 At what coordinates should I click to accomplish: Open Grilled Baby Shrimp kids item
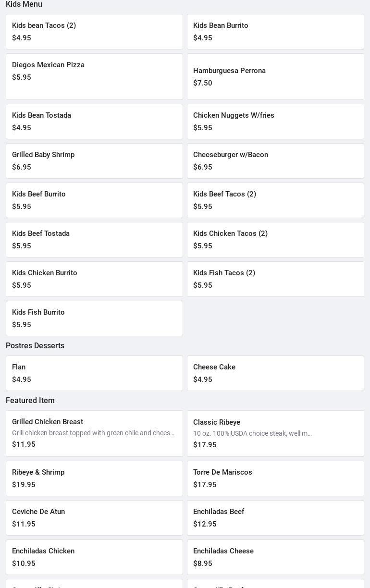pyautogui.click(x=94, y=161)
